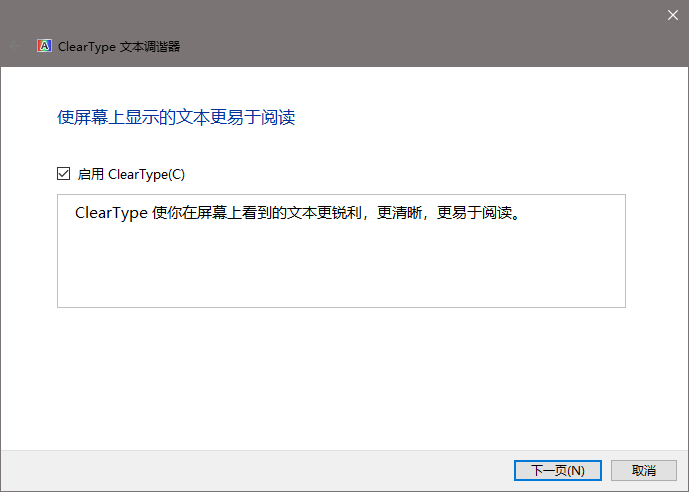
Task: Click the ClearType Text Tuner app icon
Action: click(x=44, y=46)
